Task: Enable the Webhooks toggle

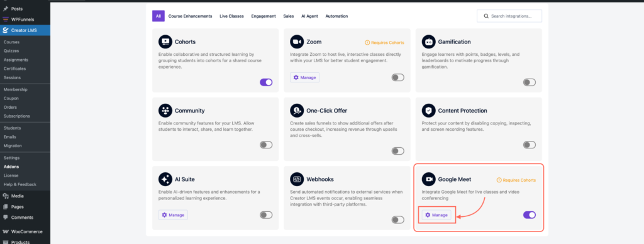Action: [x=397, y=219]
